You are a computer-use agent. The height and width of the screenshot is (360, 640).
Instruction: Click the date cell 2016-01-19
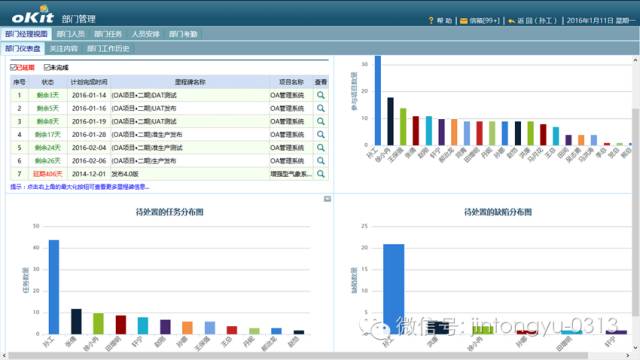pyautogui.click(x=89, y=121)
